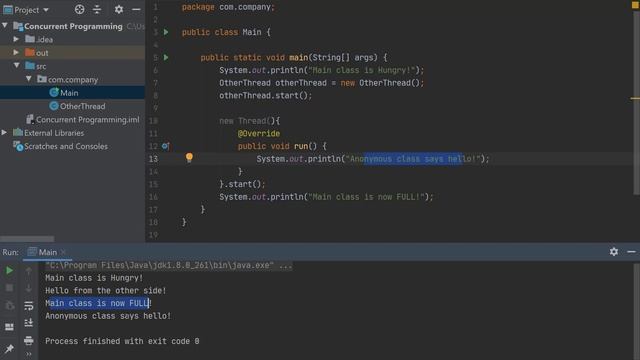This screenshot has width=640, height=360.
Task: Close the Main run tab
Action: (63, 252)
